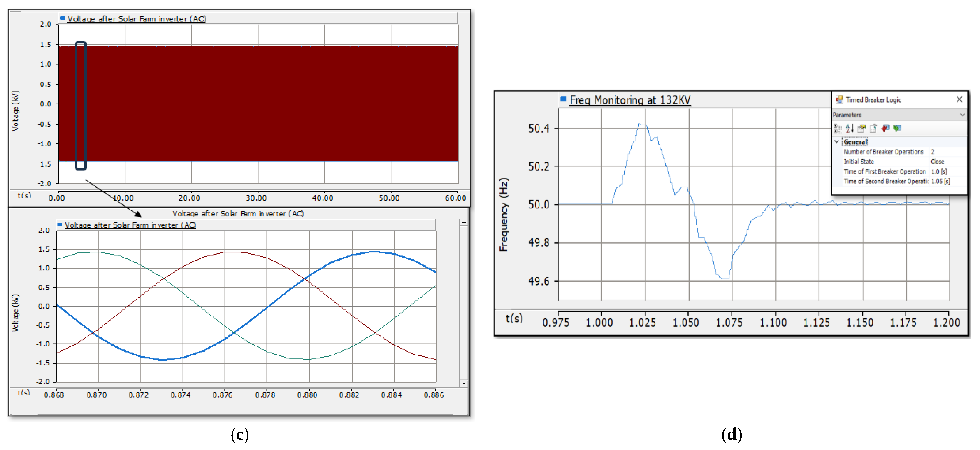Click the alphabetical A-Z sort icon
Viewport: 980px width, 450px height.
850,128
